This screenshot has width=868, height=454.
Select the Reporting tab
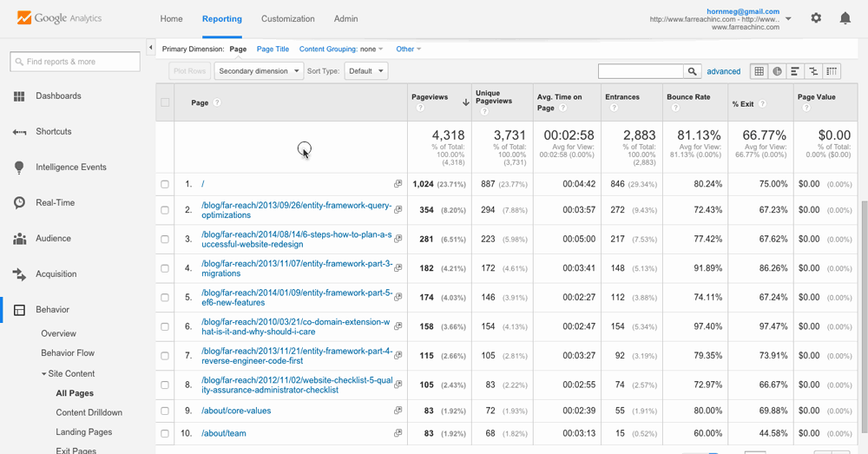[222, 19]
